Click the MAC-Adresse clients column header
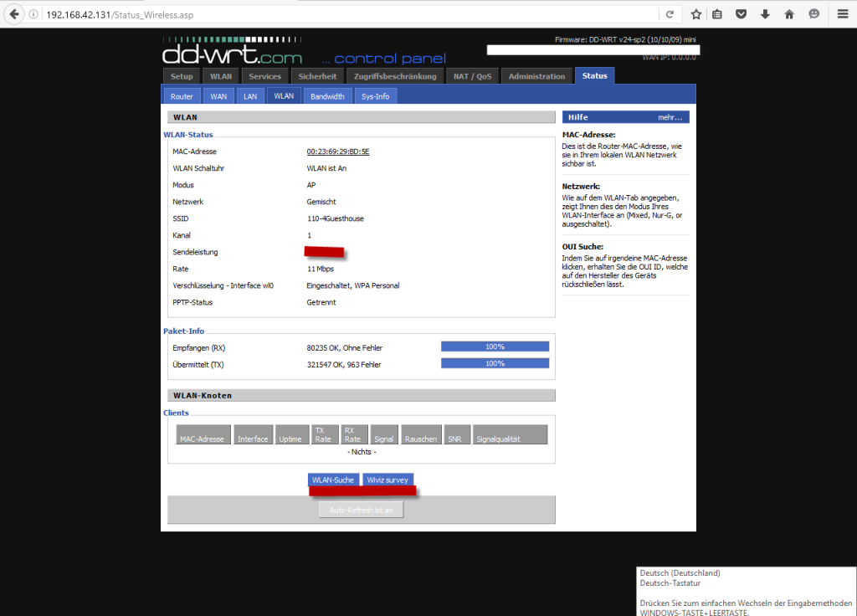Viewport: 857px width, 616px height. 203,434
